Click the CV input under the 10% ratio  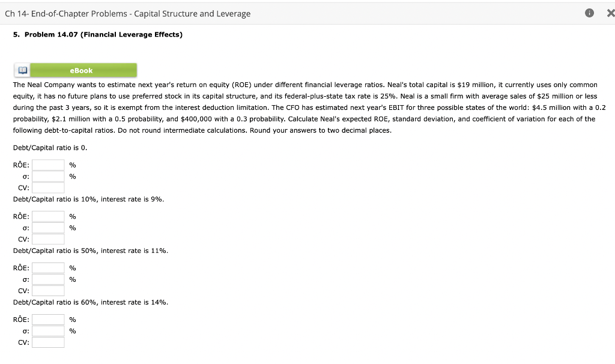(x=48, y=239)
